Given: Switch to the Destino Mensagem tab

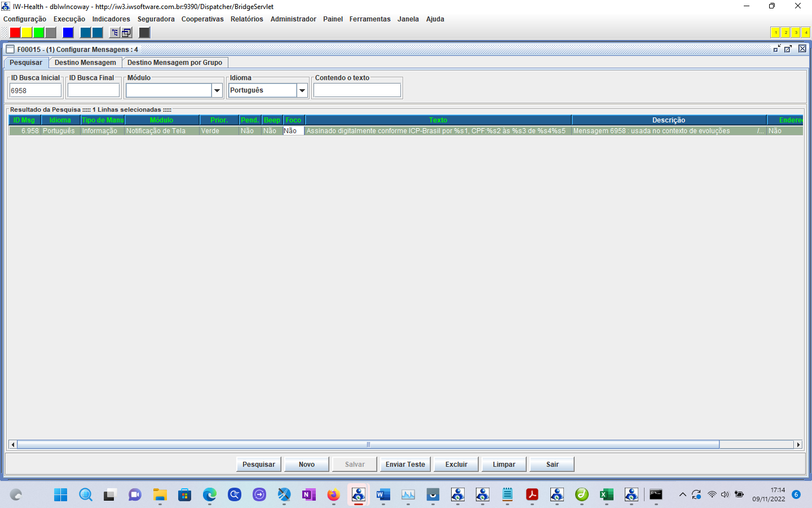Looking at the screenshot, I should tap(85, 63).
